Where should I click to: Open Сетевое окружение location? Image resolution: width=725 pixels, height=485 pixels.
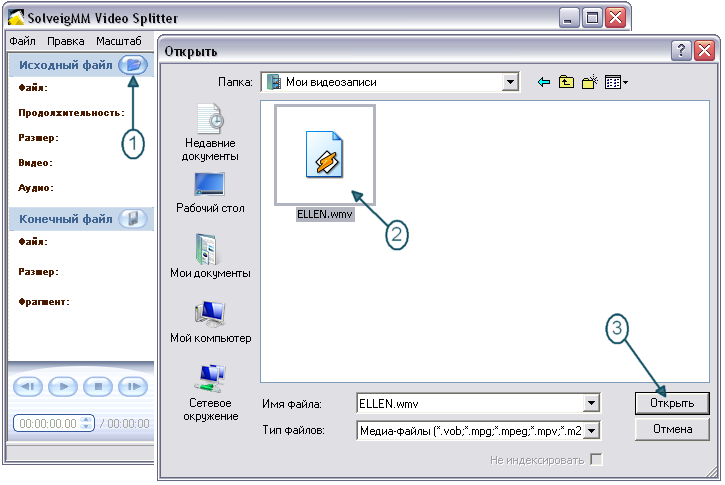click(x=210, y=393)
